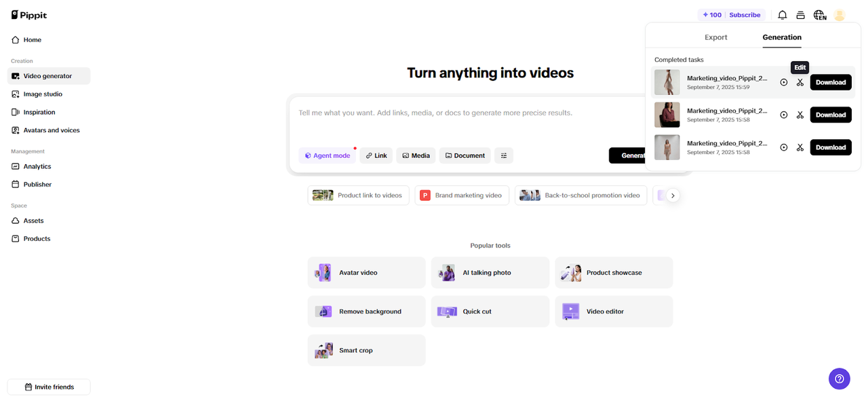Open the Avatar video tool
The width and height of the screenshot is (868, 405).
(366, 272)
